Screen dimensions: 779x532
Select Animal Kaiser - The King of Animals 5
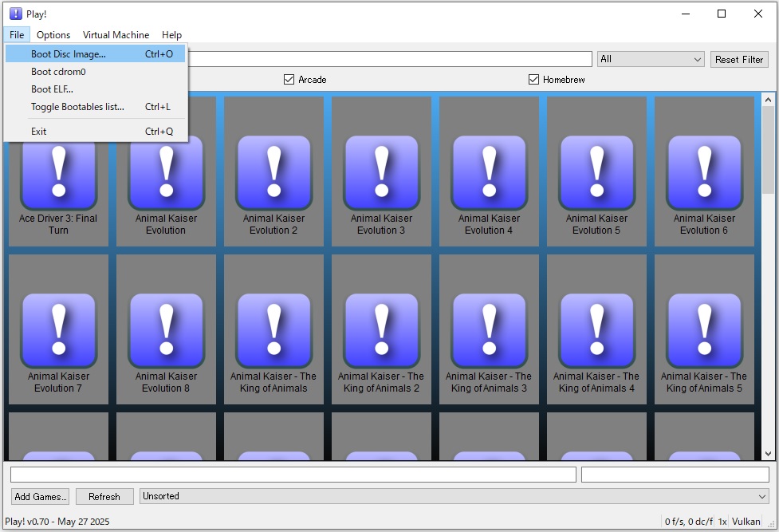click(705, 329)
